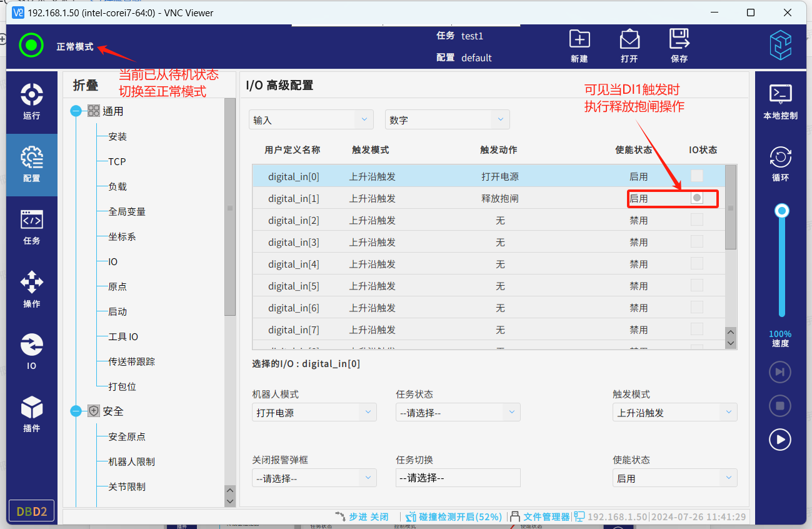Open 本地控制 local control terminal icon
Image resolution: width=812 pixels, height=529 pixels.
tap(780, 101)
